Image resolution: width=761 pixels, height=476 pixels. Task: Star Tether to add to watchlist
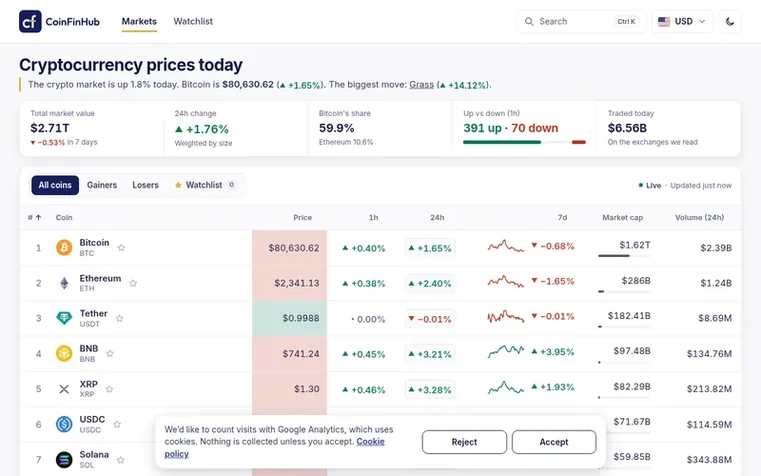(119, 318)
